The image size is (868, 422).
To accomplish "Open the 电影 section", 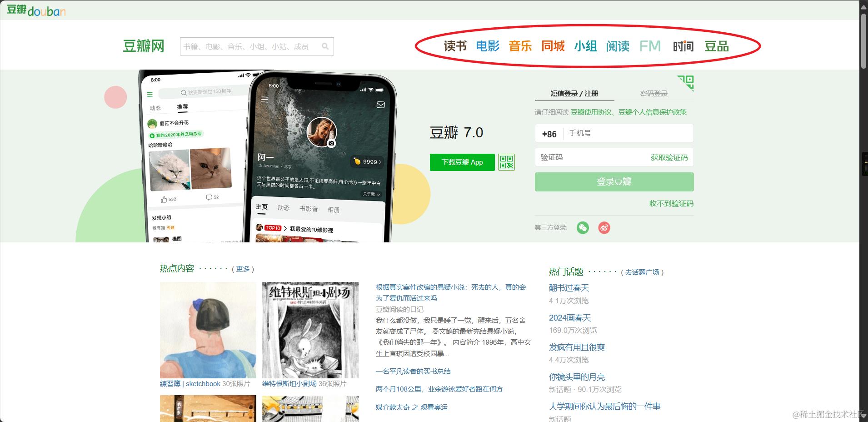I will [x=488, y=46].
